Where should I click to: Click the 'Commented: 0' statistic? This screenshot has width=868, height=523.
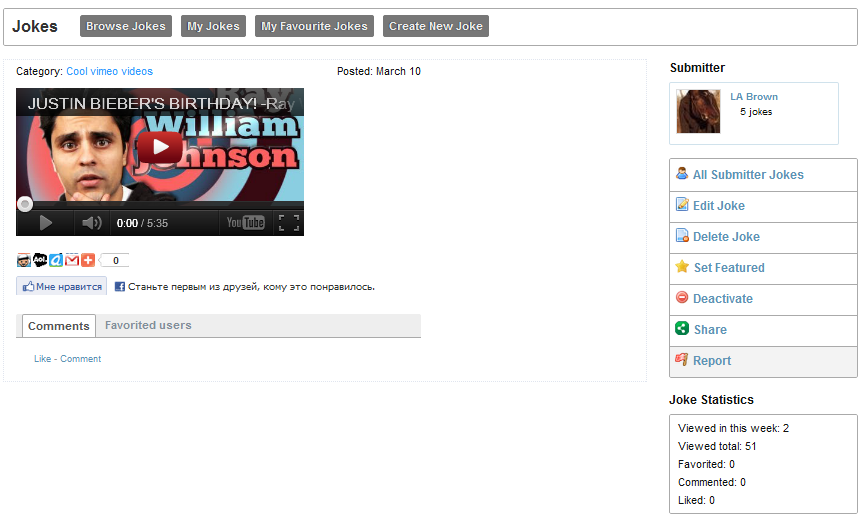(712, 482)
